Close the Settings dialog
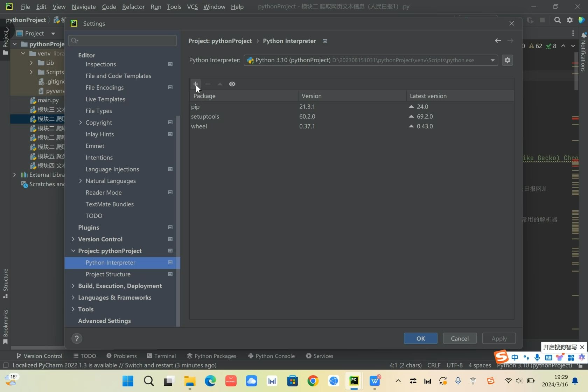Image resolution: width=588 pixels, height=392 pixels. click(512, 23)
